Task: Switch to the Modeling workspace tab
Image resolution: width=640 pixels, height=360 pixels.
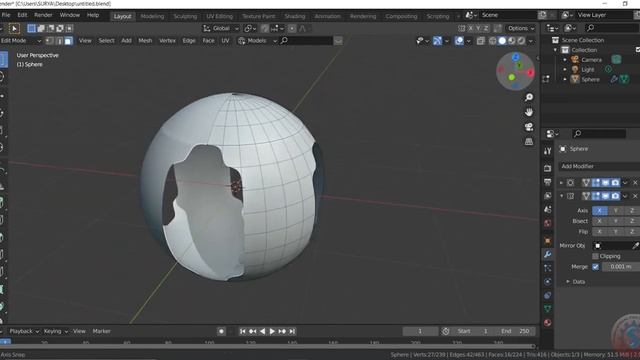Action: tap(152, 16)
